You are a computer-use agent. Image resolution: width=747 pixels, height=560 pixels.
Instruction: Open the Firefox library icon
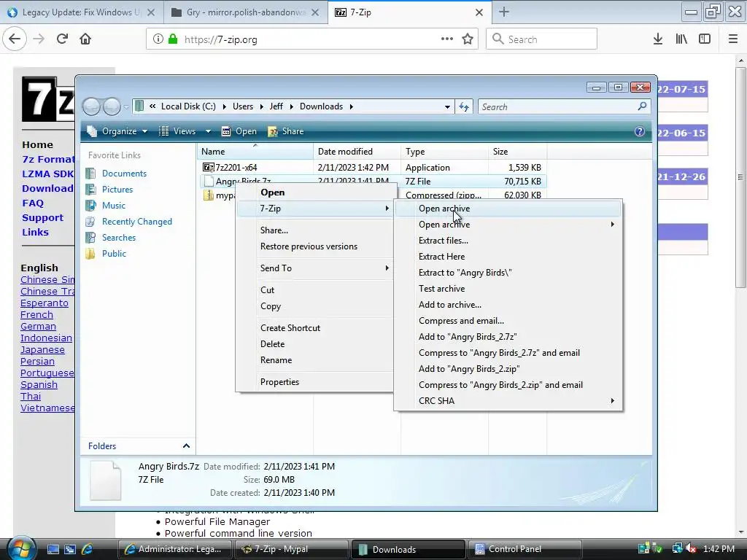tap(681, 39)
